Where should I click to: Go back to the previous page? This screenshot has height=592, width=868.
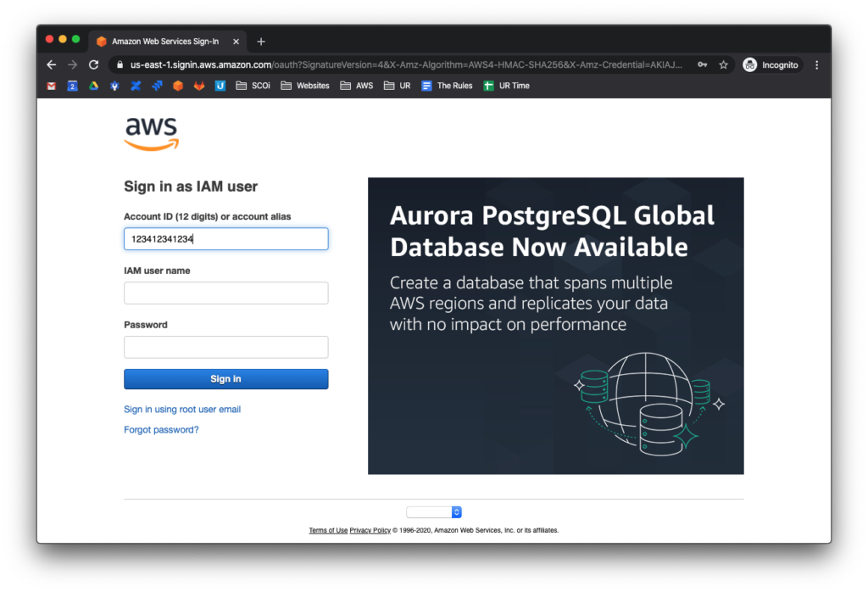tap(52, 64)
